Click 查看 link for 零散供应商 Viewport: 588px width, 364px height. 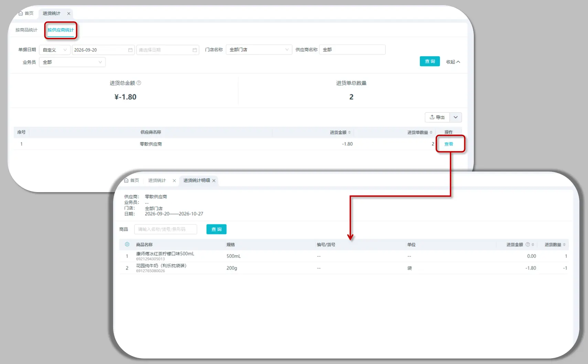point(449,144)
